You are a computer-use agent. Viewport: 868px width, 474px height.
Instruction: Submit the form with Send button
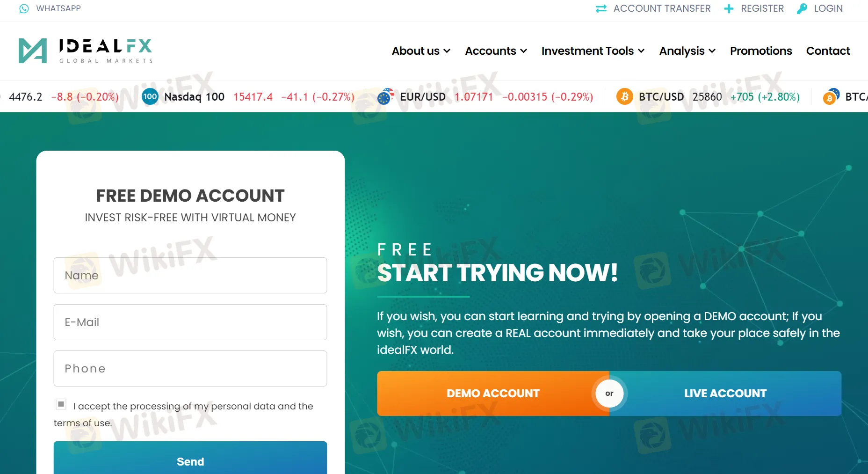tap(190, 458)
